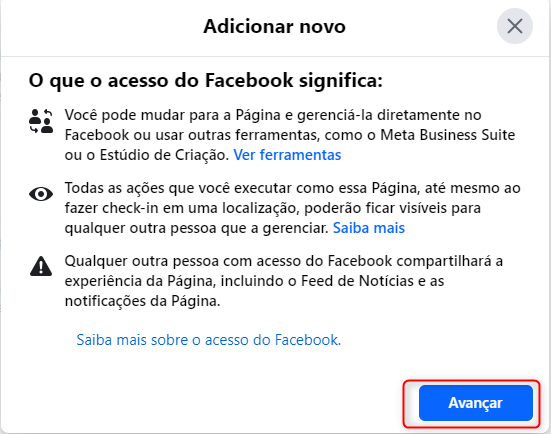The image size is (551, 434).
Task: Click the 'Adicionar novo' dialog title
Action: point(274,26)
